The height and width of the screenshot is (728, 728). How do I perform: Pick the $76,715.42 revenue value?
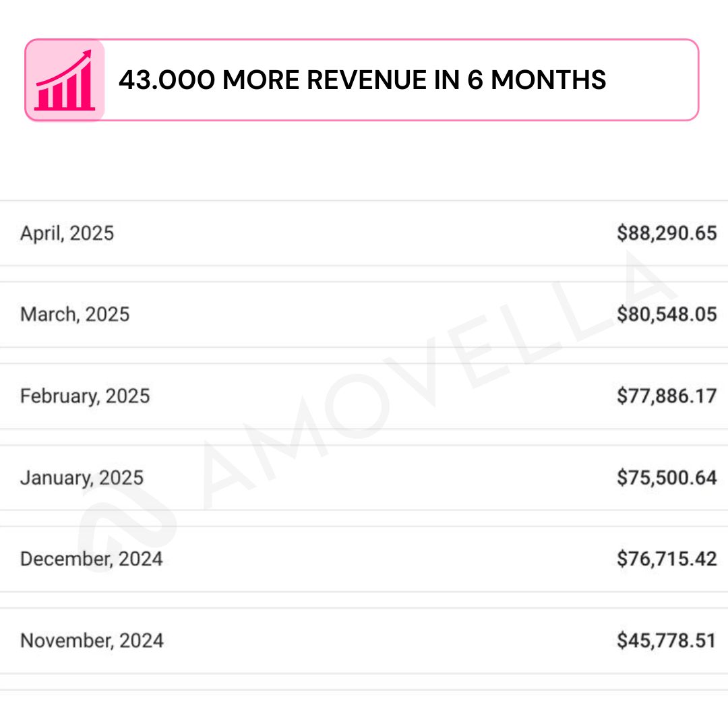click(x=667, y=559)
